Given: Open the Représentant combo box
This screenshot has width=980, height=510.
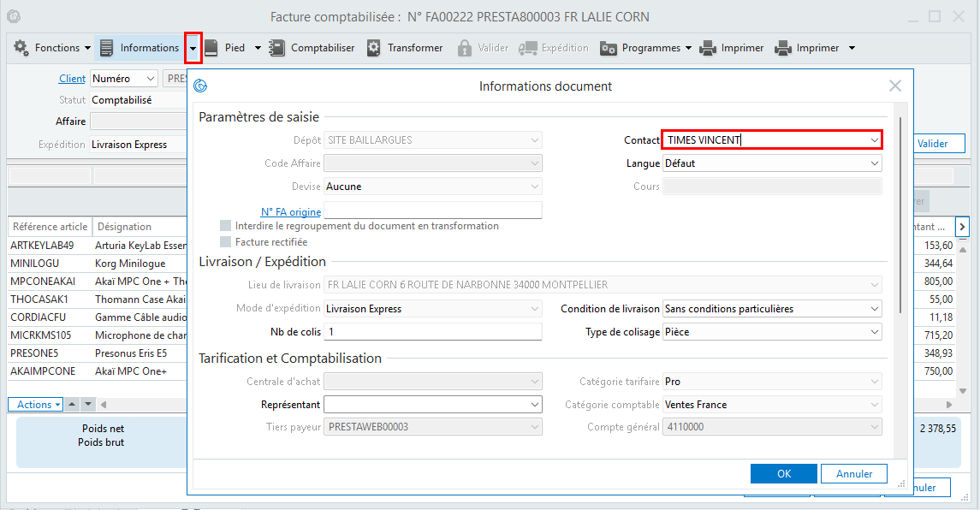Looking at the screenshot, I should click(x=535, y=405).
